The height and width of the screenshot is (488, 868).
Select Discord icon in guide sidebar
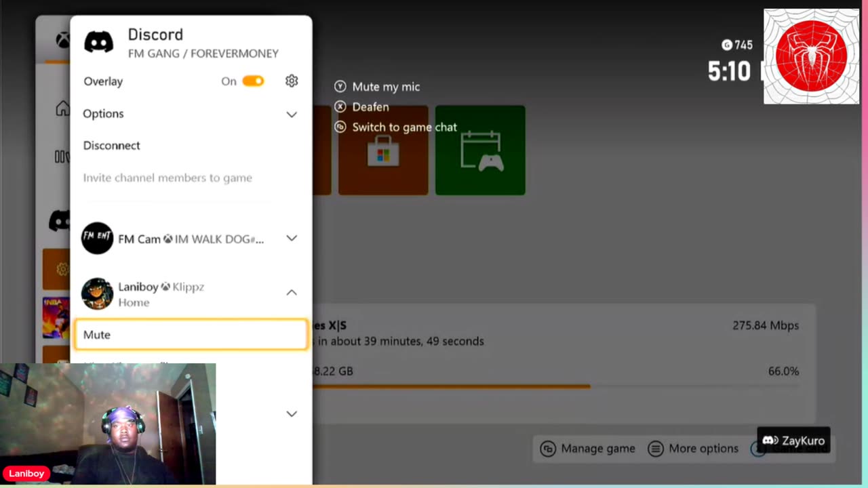60,220
